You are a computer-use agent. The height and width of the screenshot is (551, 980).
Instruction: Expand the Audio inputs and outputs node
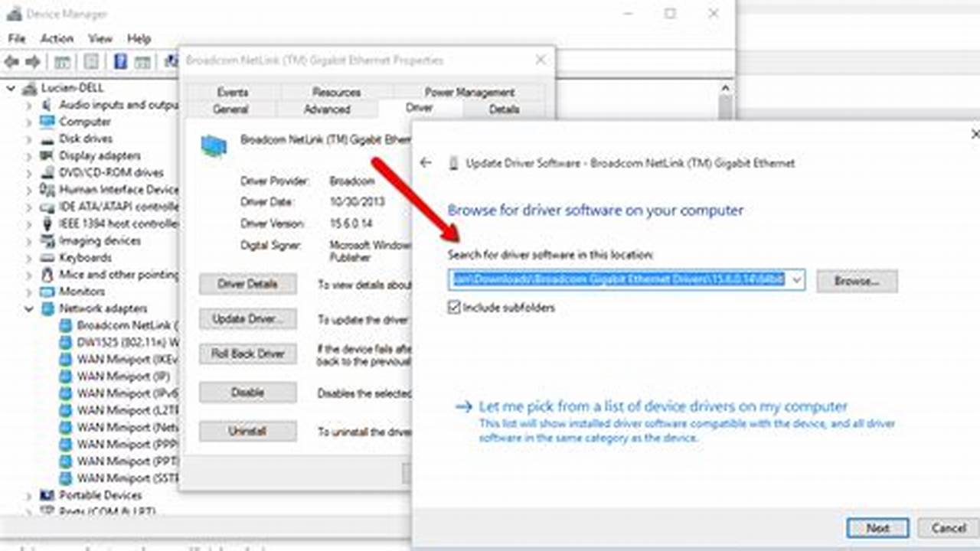pyautogui.click(x=28, y=105)
